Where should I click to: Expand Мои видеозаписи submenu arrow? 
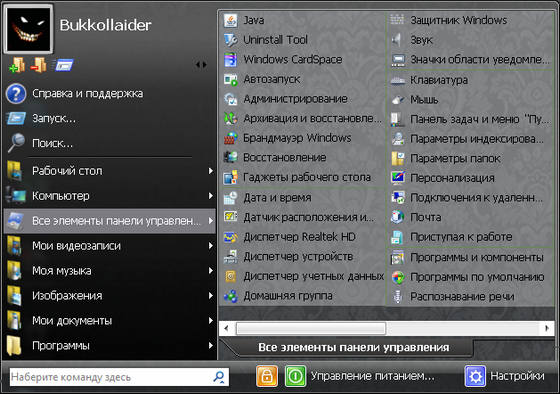tap(211, 246)
